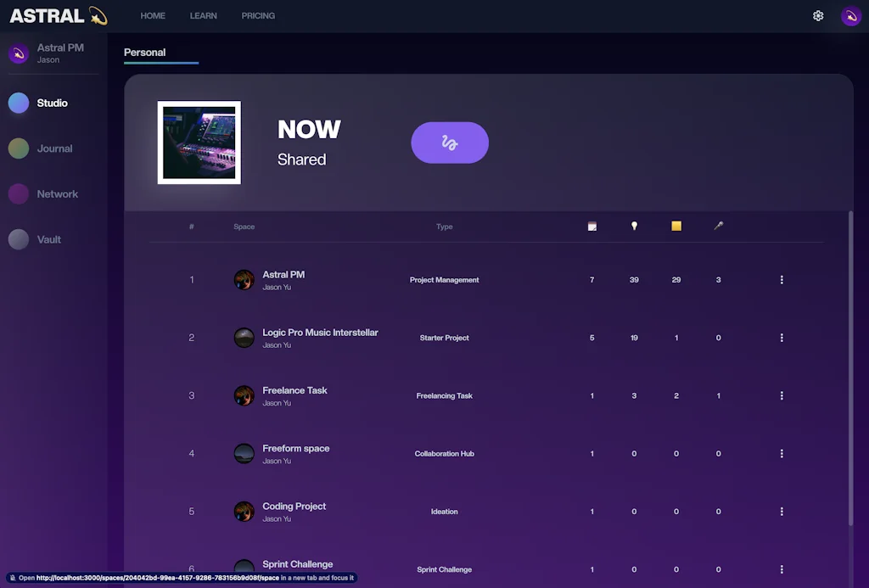Viewport: 869px width, 588px height.
Task: Open the LEARN nav item
Action: tap(204, 16)
